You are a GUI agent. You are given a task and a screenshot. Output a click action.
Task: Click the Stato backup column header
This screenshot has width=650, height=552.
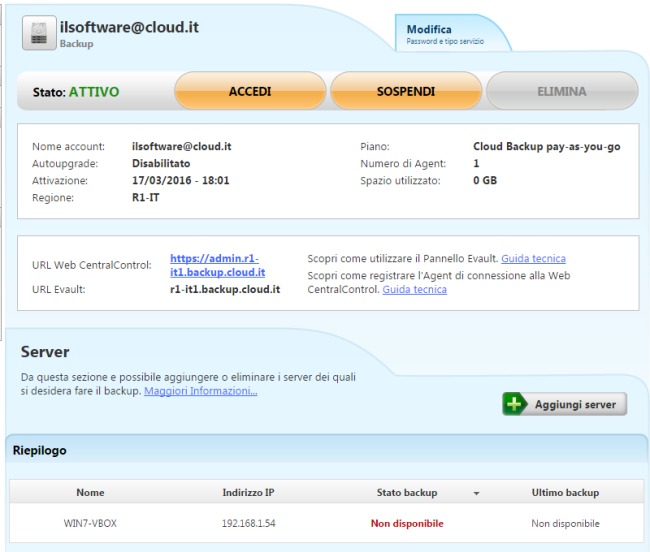[x=407, y=492]
